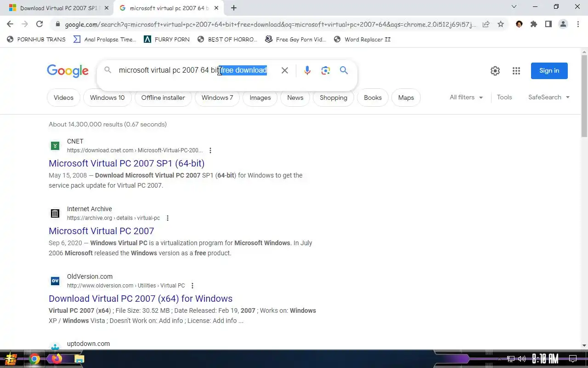Open the Word Replacer II bookmark
Image resolution: width=588 pixels, height=368 pixels.
click(x=362, y=40)
